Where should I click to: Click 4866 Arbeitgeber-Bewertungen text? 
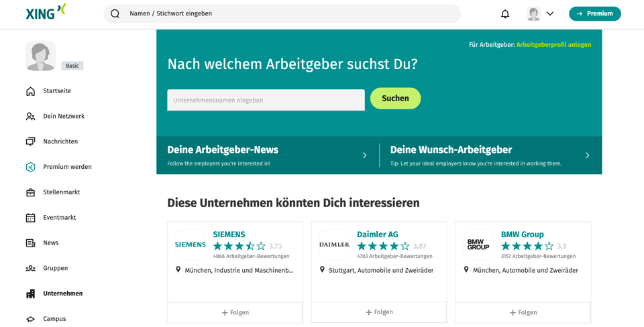[251, 257]
